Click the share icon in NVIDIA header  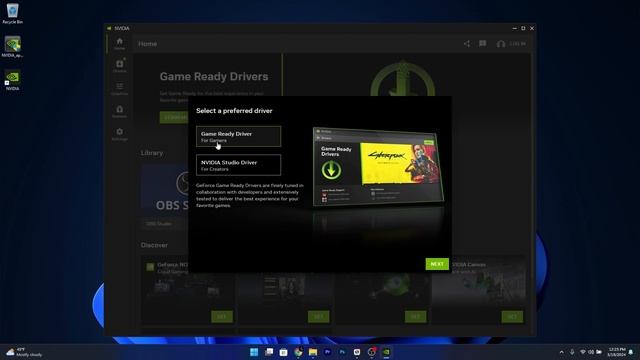tap(467, 44)
